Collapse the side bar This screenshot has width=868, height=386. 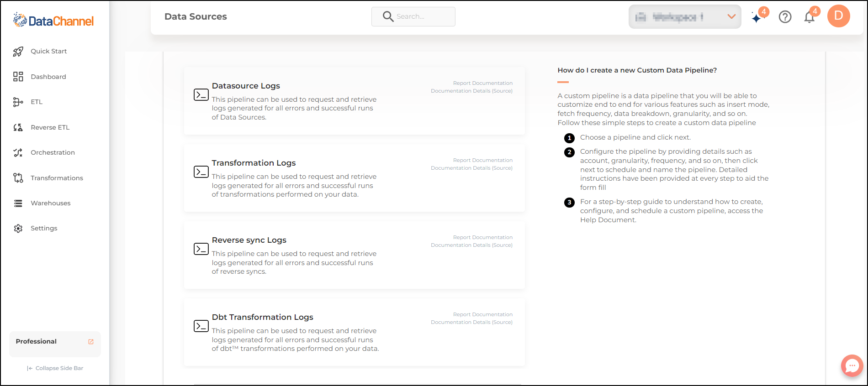coord(55,368)
